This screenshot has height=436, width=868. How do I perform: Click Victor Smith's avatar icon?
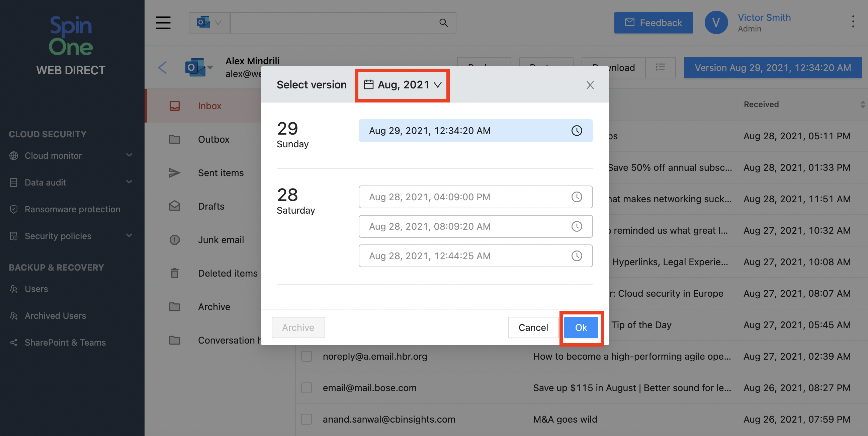(716, 22)
